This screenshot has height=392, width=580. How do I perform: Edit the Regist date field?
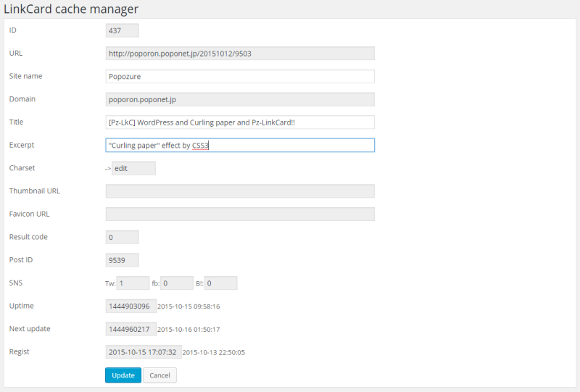point(143,352)
